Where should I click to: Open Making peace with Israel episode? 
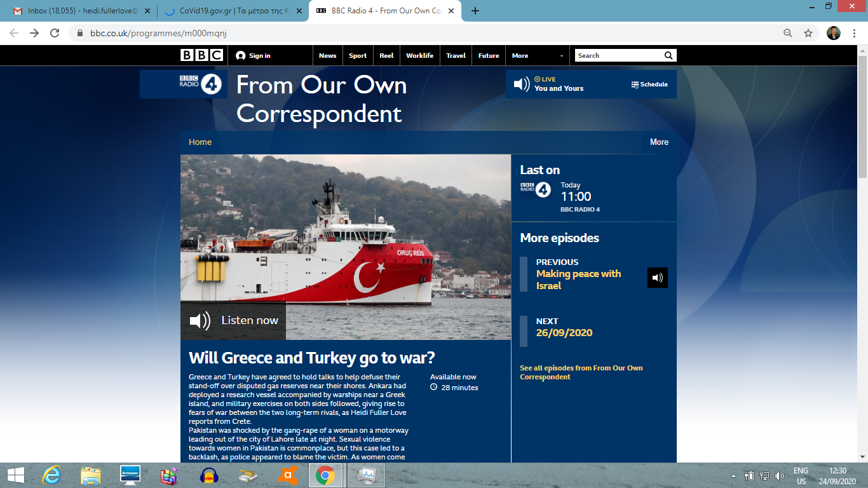[578, 280]
